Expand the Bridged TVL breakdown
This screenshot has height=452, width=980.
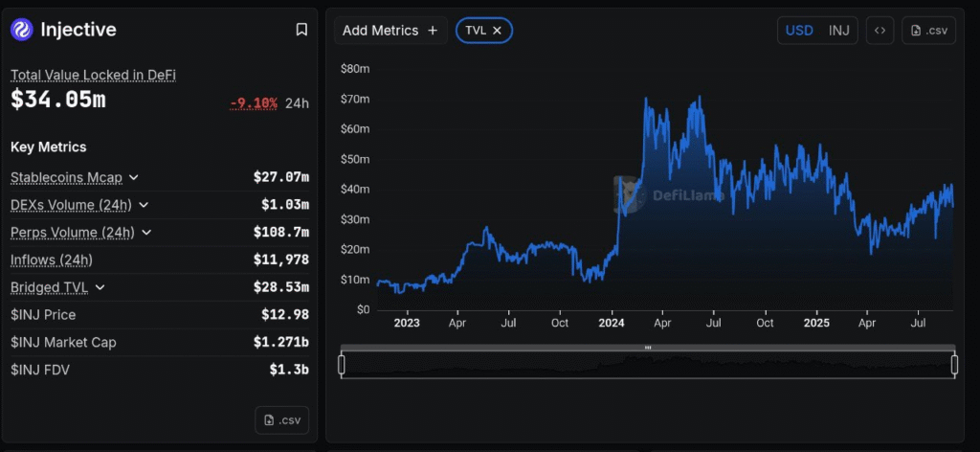pos(100,287)
